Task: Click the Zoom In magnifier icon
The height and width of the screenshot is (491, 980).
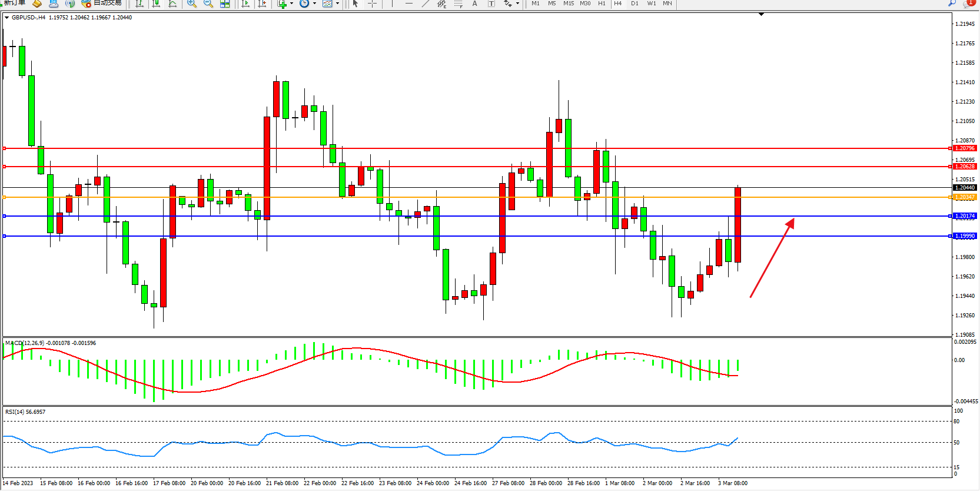Action: (191, 4)
